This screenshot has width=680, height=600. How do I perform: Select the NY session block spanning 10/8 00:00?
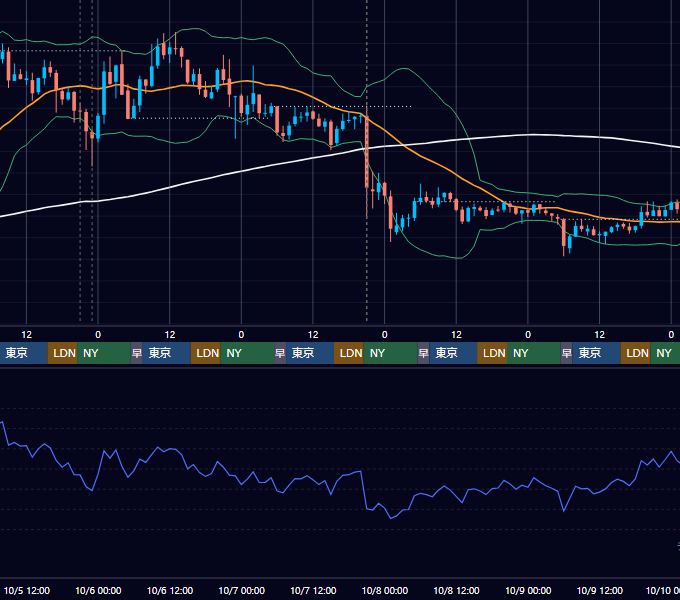click(390, 353)
